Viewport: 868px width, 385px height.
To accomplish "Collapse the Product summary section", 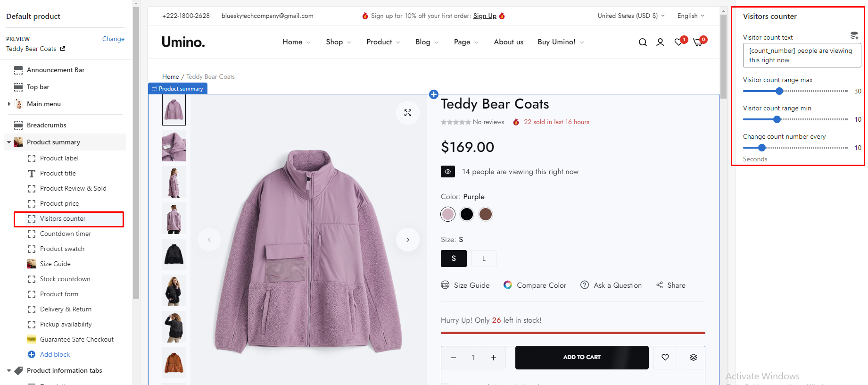I will (x=9, y=142).
